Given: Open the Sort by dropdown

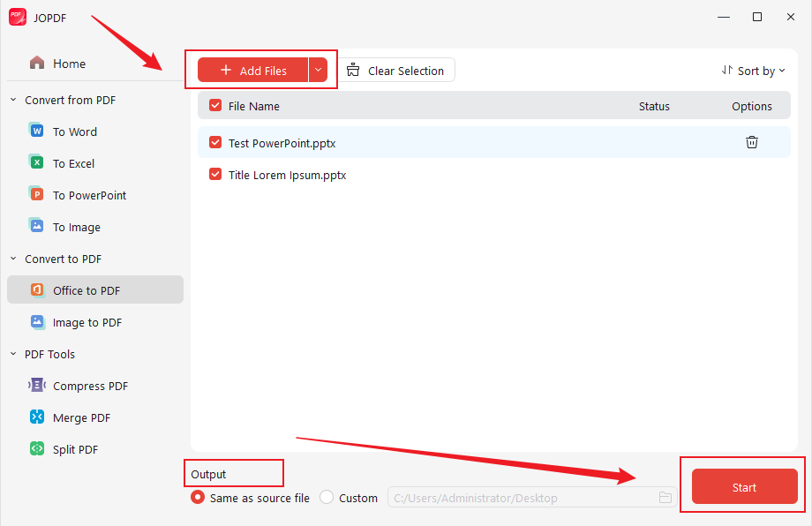Looking at the screenshot, I should [753, 70].
